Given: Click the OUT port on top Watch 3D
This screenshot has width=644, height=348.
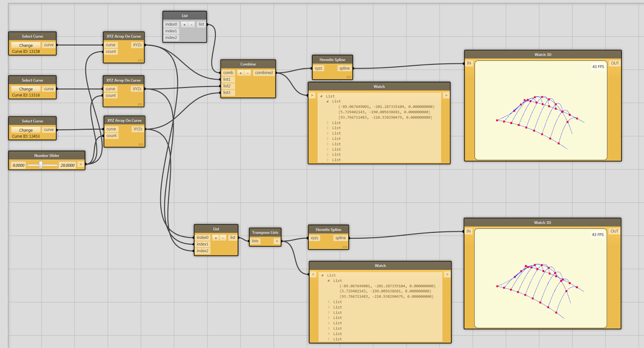Looking at the screenshot, I should pos(615,63).
